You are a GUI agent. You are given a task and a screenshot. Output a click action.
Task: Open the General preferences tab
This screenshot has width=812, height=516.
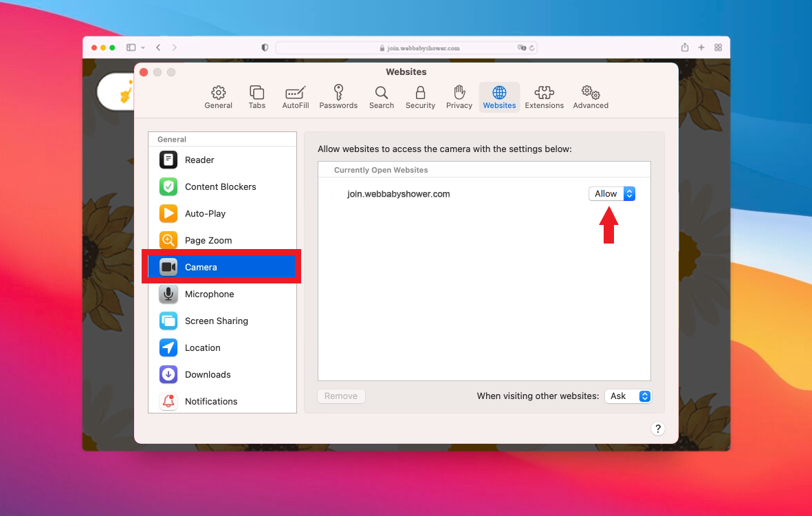(218, 98)
